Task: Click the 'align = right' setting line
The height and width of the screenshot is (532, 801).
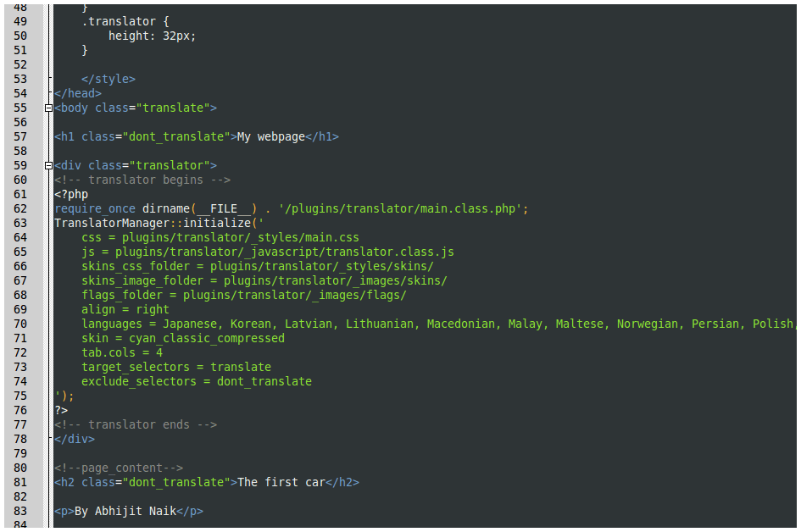Action: [125, 309]
